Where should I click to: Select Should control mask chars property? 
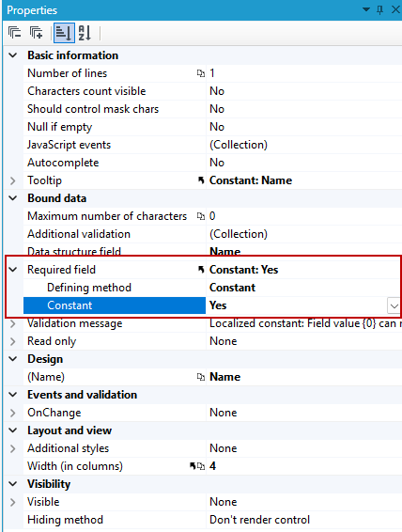(93, 109)
